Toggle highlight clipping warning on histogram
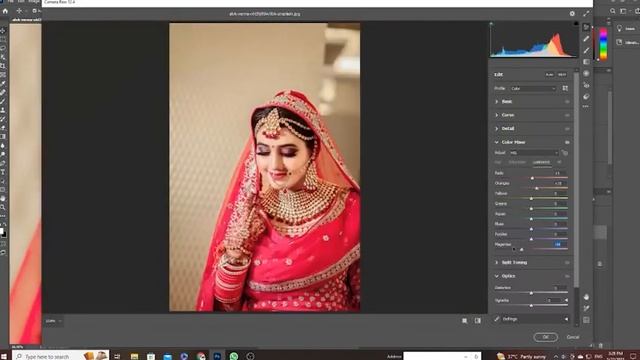640x360 pixels. (576, 24)
